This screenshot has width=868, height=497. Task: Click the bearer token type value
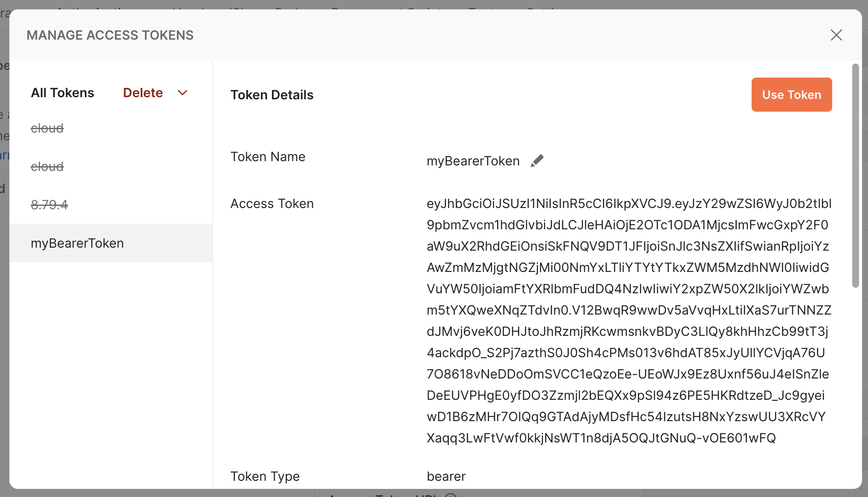446,476
